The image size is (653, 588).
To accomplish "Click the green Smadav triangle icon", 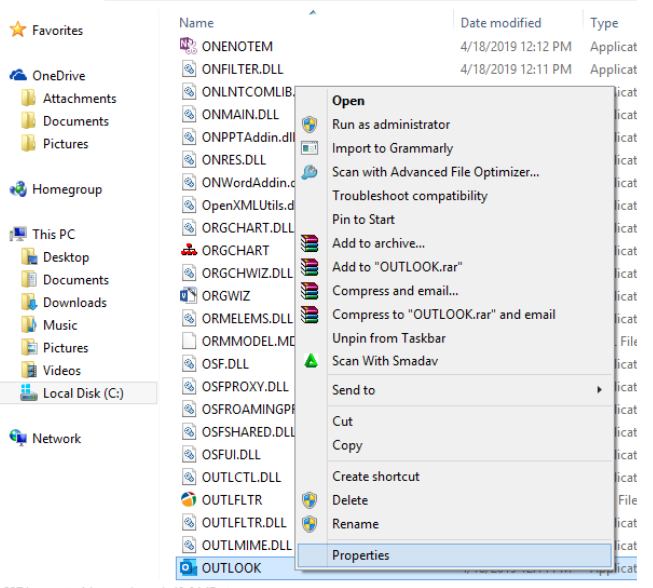I will pos(311,361).
